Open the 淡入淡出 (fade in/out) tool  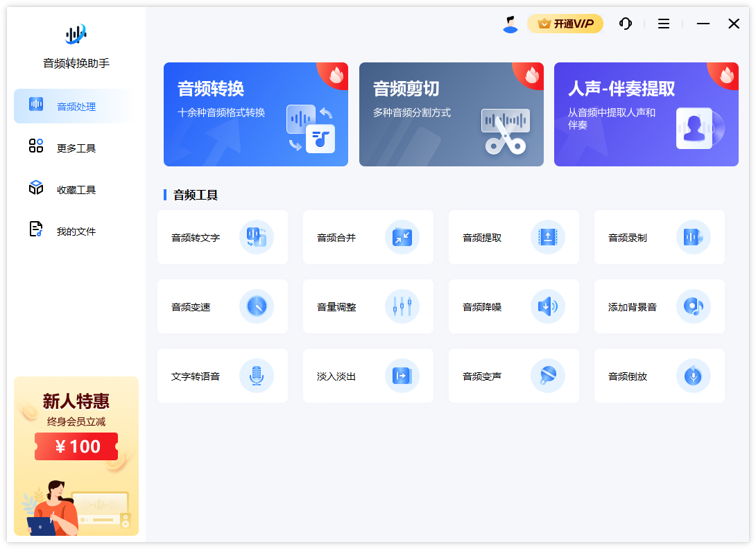coord(368,376)
